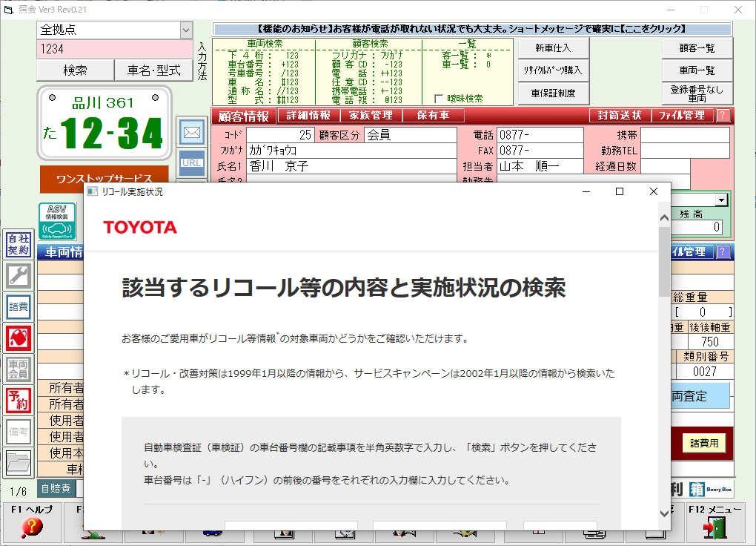
Task: Click the recall window scroll-down arrow
Action: pos(664,513)
